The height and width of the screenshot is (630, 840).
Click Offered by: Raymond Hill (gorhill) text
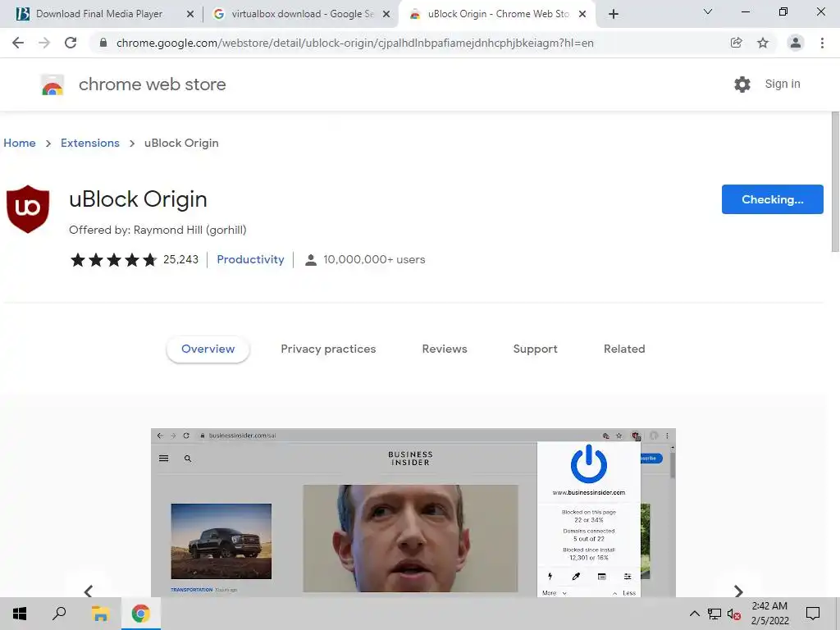click(x=157, y=230)
